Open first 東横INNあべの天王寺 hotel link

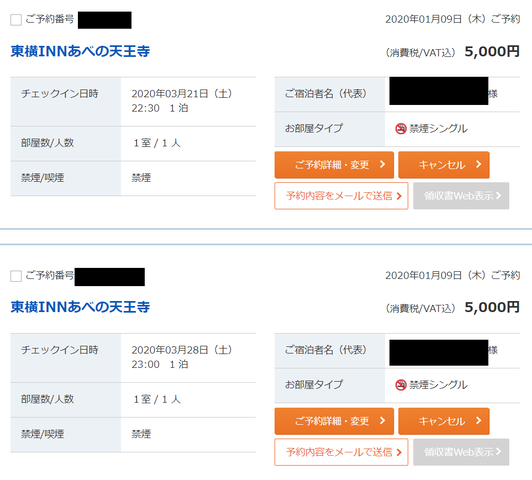click(80, 51)
